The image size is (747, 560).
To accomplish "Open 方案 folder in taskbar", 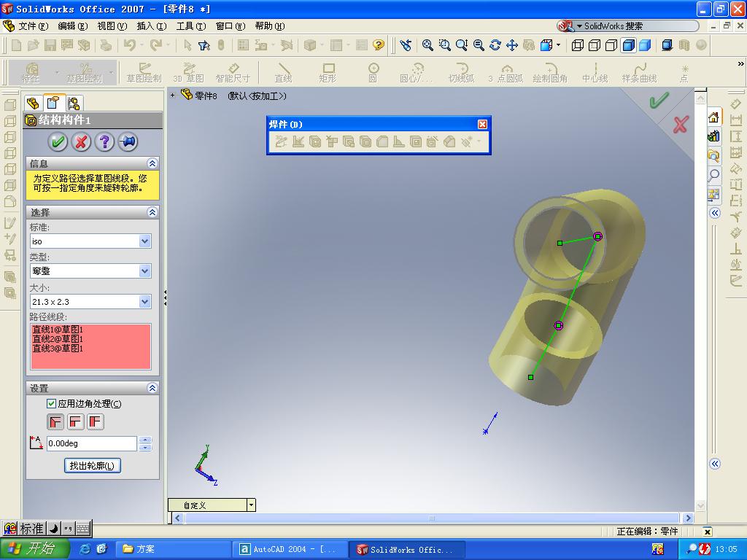I will coord(173,549).
